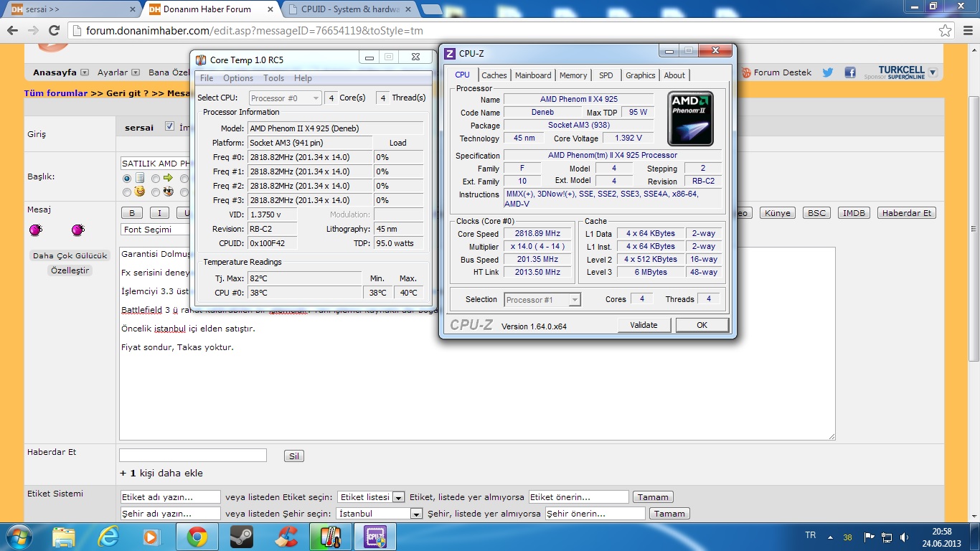Open the Font Seçimi dropdown
The width and height of the screenshot is (980, 551).
pyautogui.click(x=155, y=230)
